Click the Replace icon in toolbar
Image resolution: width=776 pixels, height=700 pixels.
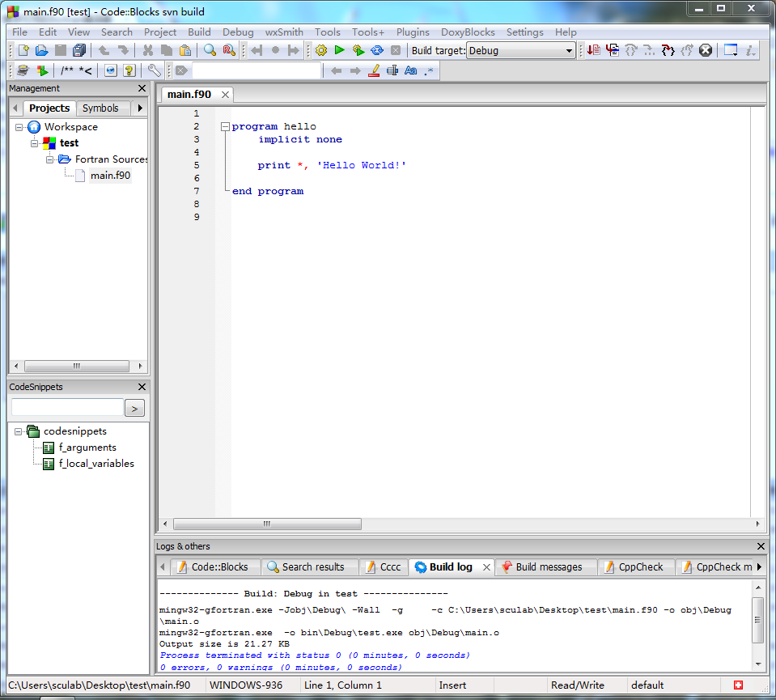[228, 50]
